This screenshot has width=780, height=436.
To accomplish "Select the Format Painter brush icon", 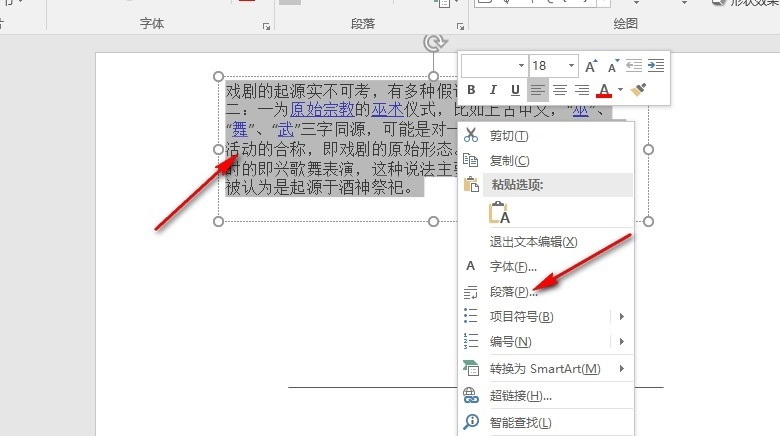I will click(639, 90).
